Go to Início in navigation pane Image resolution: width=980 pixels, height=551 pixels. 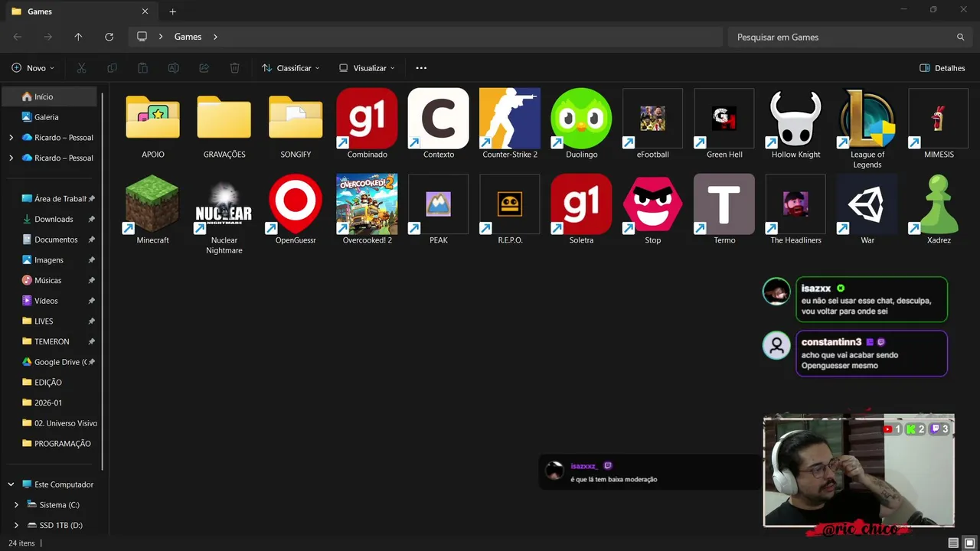[x=49, y=96]
